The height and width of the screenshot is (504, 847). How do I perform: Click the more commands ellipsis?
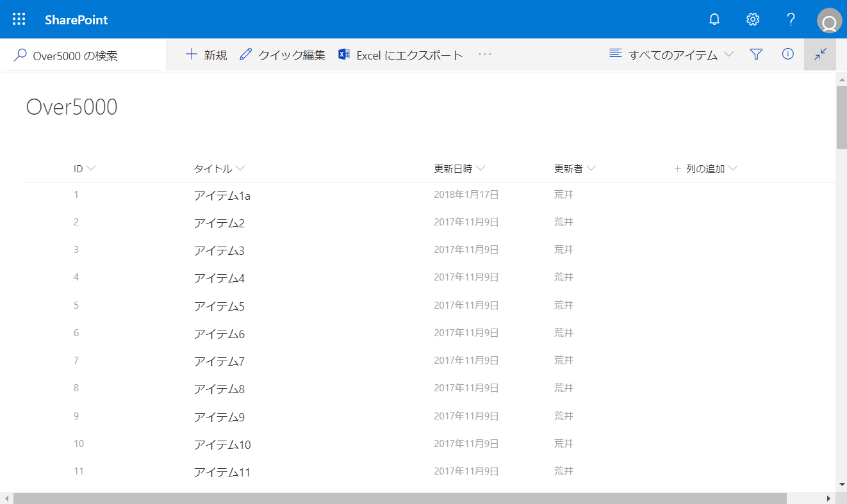pyautogui.click(x=485, y=54)
